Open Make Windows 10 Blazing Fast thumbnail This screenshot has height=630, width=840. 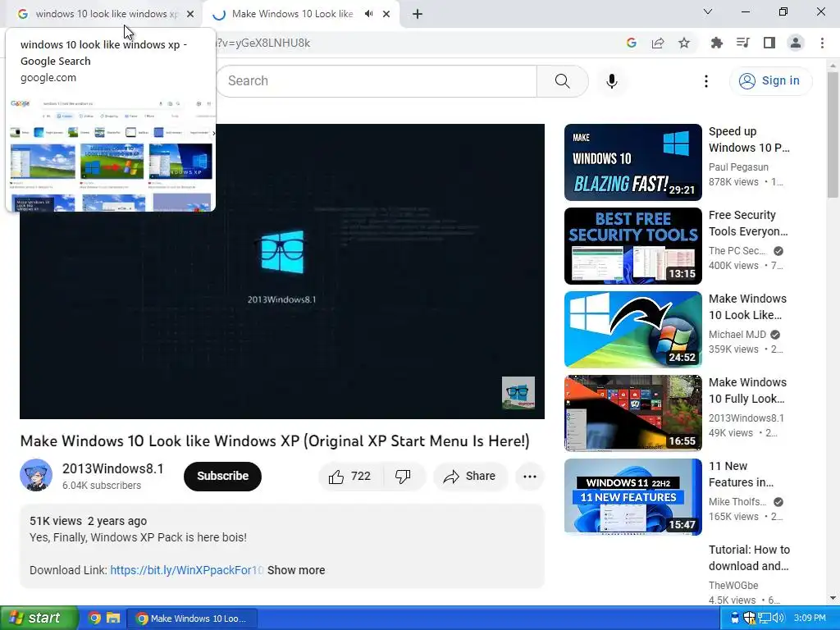[632, 162]
